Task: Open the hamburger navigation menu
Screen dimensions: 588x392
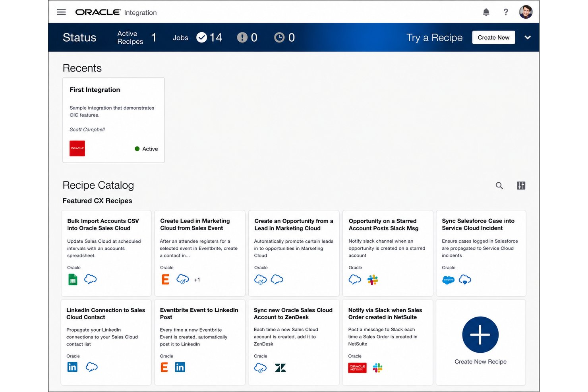Action: 61,12
